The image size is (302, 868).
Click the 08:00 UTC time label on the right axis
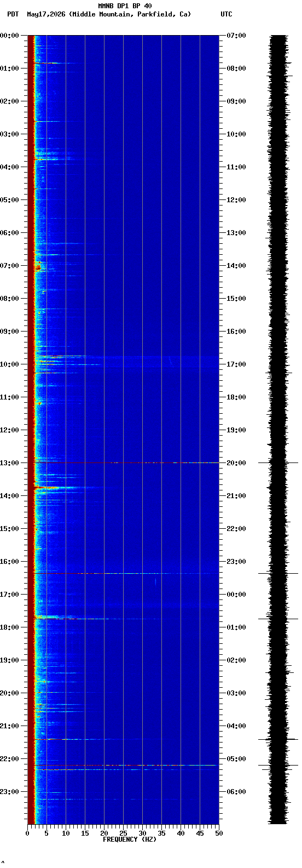[x=236, y=68]
